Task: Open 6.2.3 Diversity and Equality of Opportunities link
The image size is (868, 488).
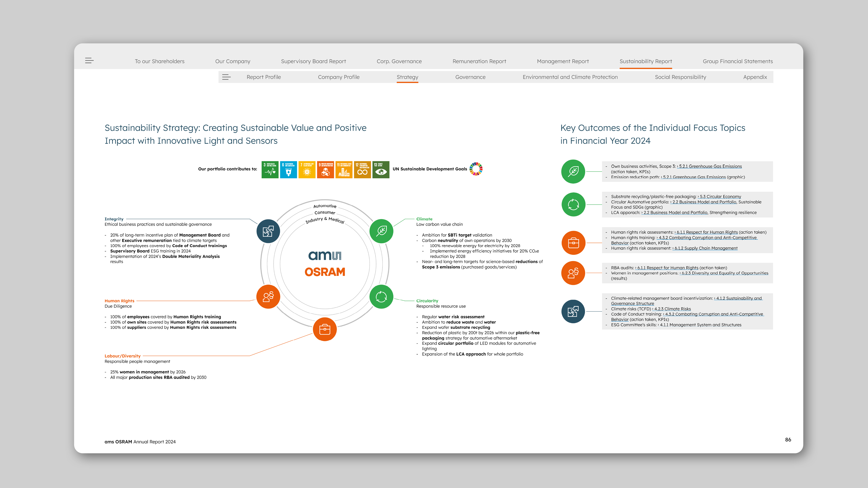Action: tap(724, 273)
